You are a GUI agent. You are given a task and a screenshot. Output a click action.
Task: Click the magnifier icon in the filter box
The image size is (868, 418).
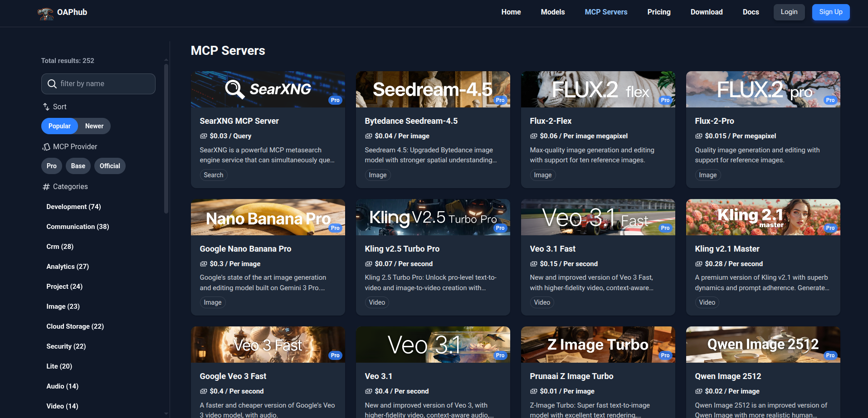click(52, 83)
